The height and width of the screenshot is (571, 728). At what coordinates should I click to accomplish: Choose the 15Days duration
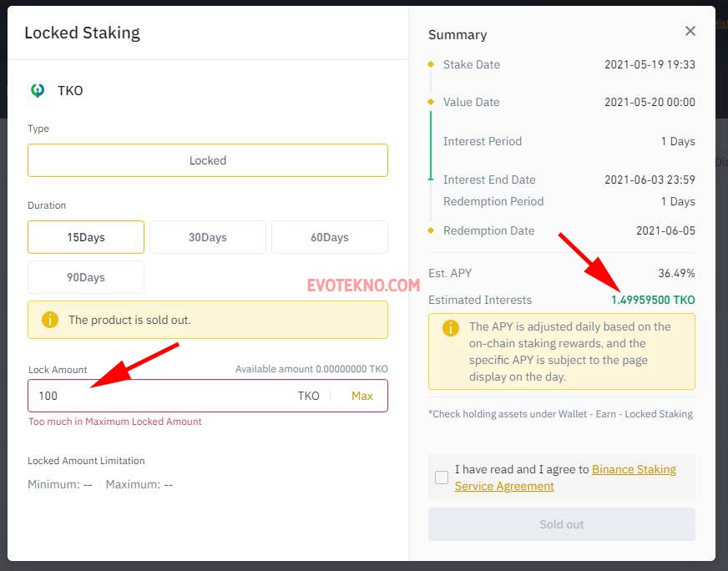[x=86, y=237]
